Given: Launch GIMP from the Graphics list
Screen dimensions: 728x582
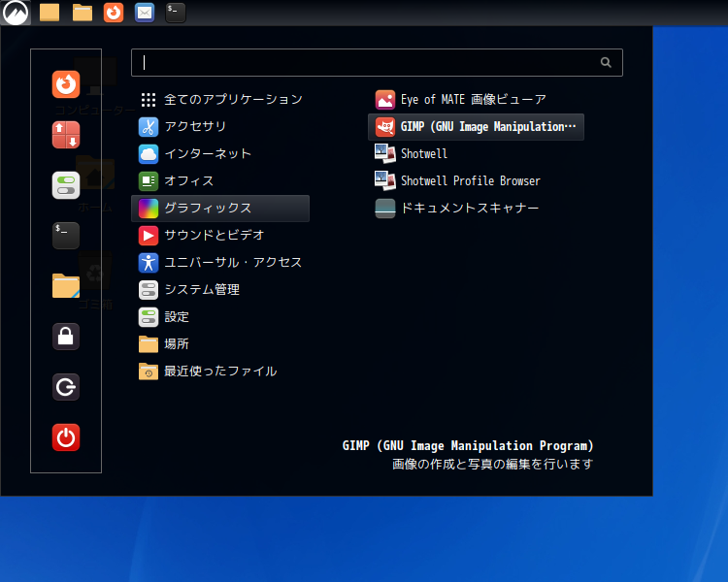Looking at the screenshot, I should [x=476, y=127].
